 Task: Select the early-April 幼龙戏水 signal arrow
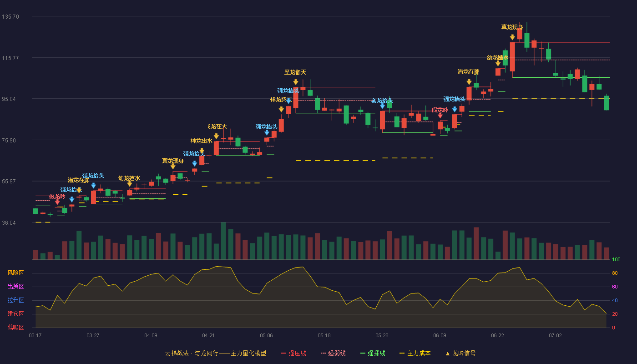click(130, 184)
